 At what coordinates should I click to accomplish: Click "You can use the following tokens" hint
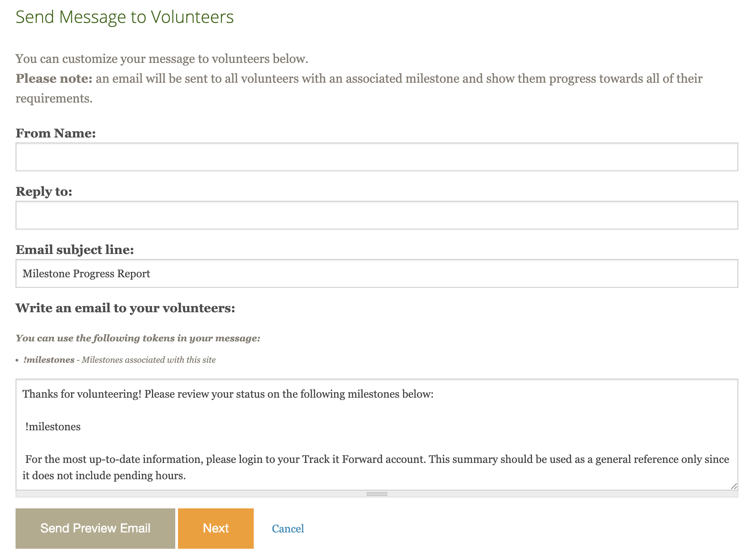pos(138,338)
